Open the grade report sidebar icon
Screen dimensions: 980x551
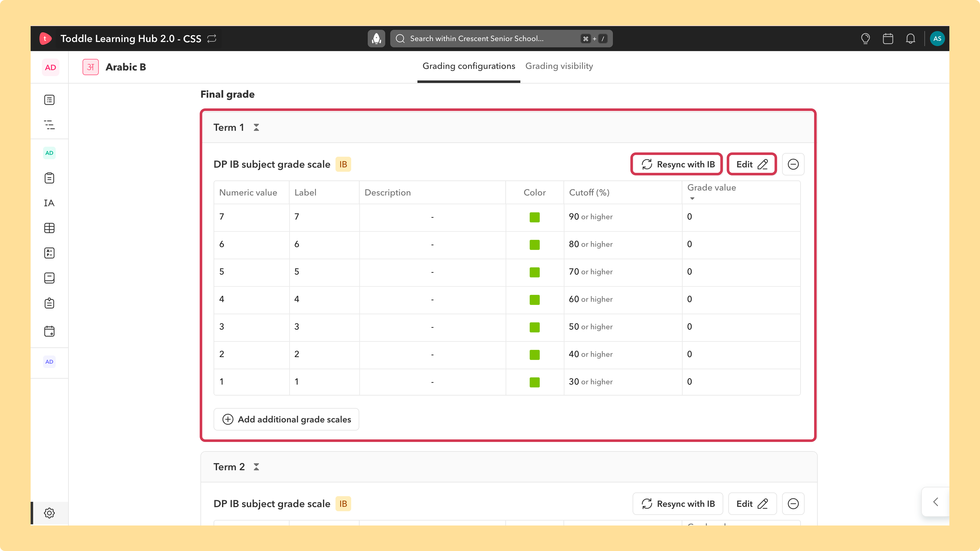(49, 253)
